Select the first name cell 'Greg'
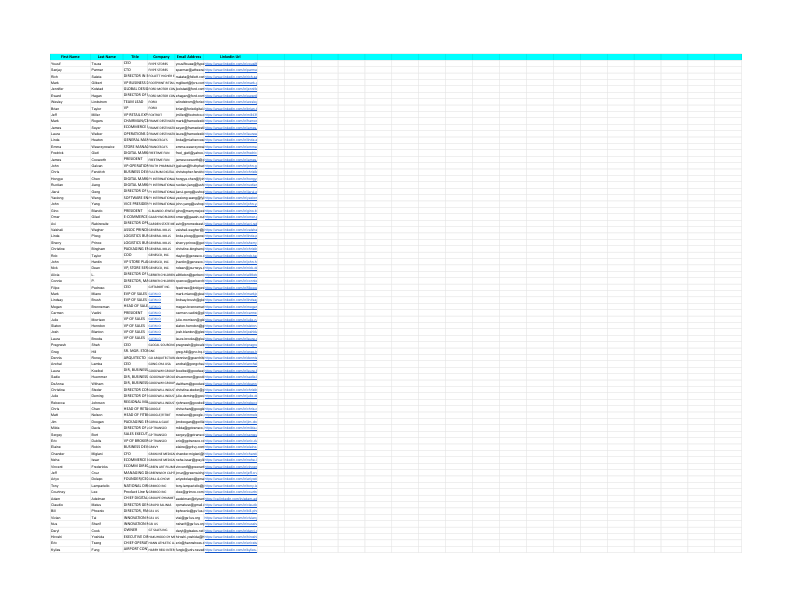 point(70,351)
